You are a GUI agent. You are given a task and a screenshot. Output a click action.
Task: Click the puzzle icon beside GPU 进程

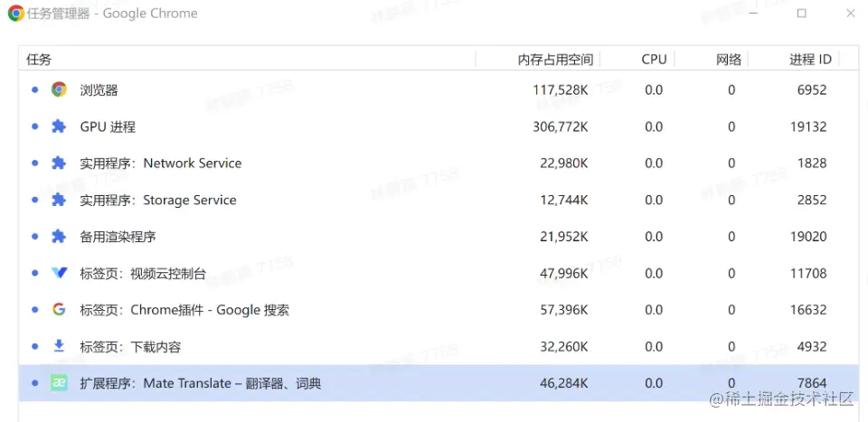(59, 127)
